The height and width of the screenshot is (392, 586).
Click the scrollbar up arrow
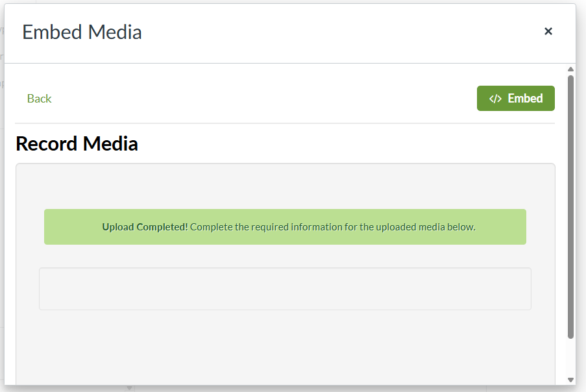[x=570, y=69]
